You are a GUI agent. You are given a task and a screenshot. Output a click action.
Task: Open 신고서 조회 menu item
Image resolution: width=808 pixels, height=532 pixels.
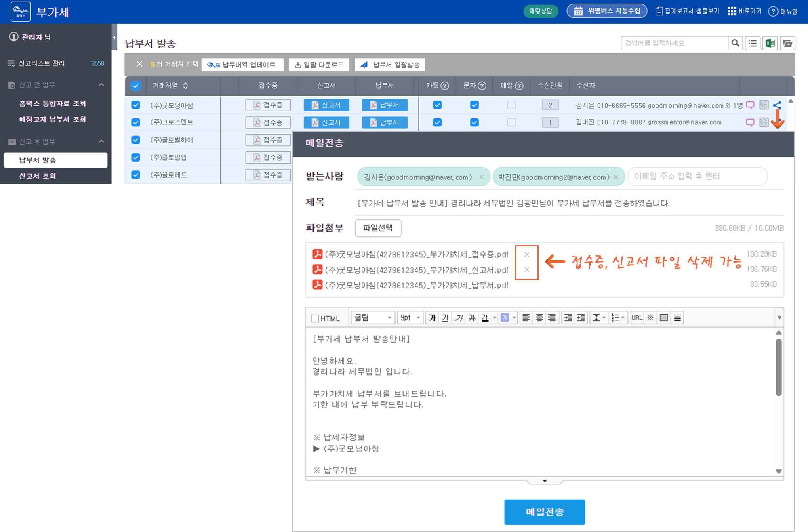coord(38,176)
